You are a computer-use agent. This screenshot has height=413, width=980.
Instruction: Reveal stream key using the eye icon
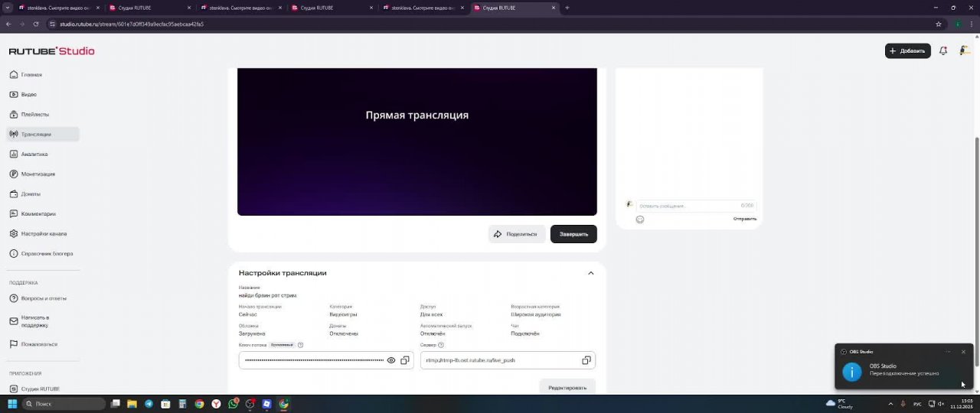pyautogui.click(x=391, y=360)
